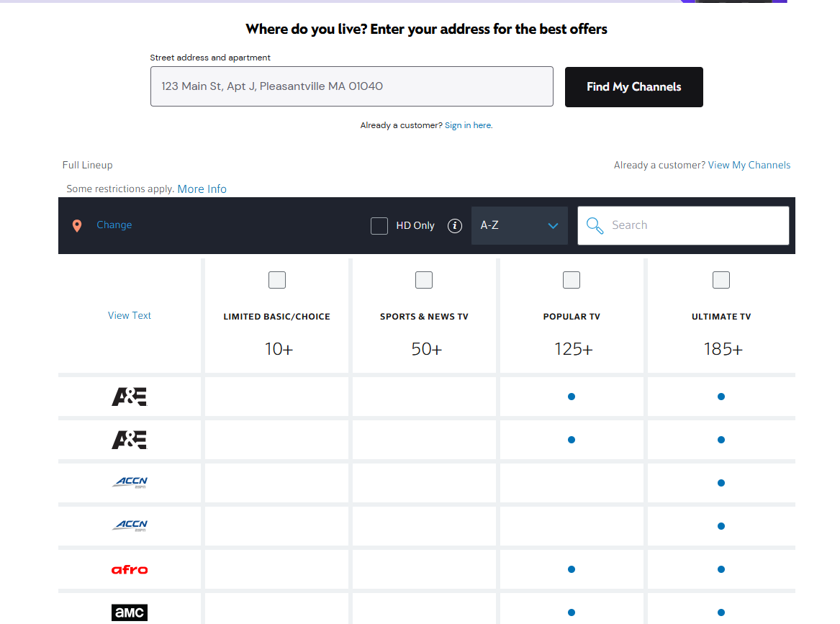Click the street address input field
Screen dimensions: 840x624
351,86
